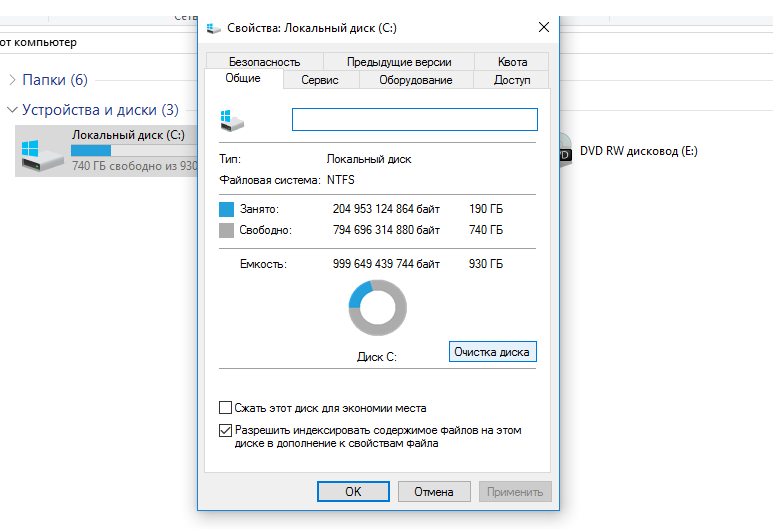Viewport: 773px width, 529px height.
Task: Open the Предыдущие версии tab
Action: click(x=399, y=62)
